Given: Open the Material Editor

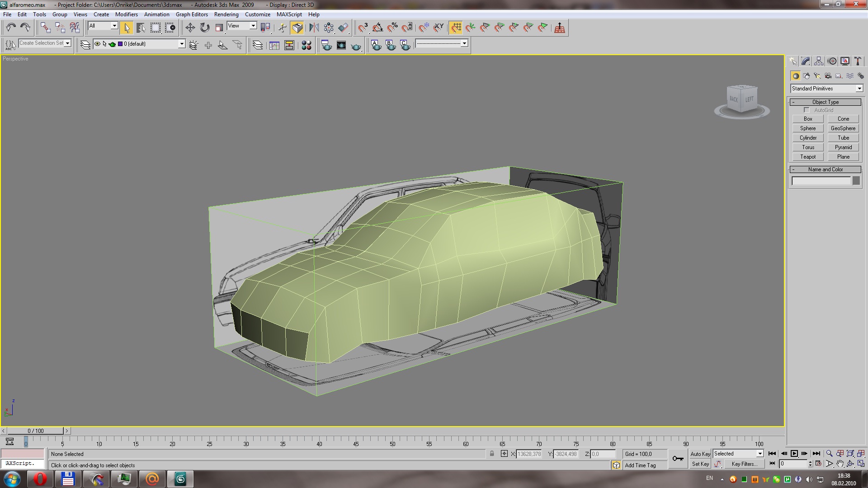Looking at the screenshot, I should (307, 45).
